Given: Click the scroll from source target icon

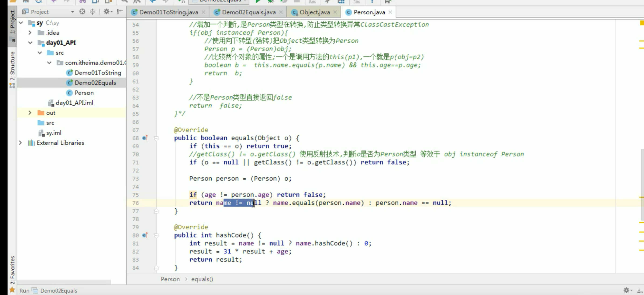Looking at the screenshot, I should click(82, 12).
